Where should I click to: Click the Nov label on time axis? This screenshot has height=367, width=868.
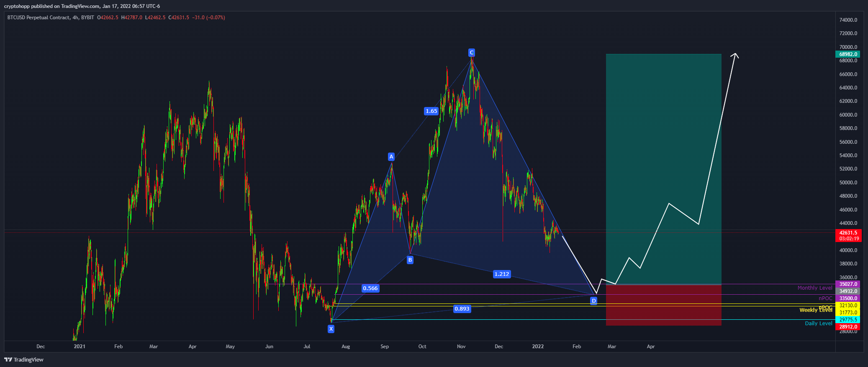[461, 347]
